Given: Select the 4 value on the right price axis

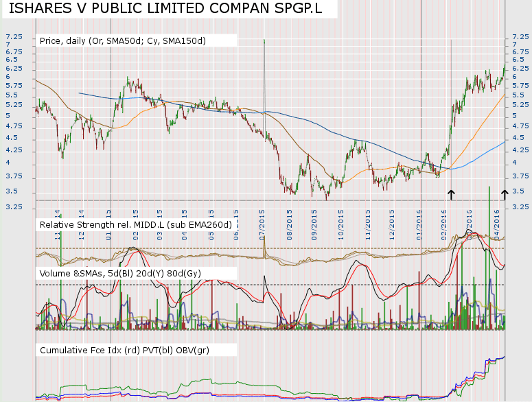Looking at the screenshot, I should 514,163.
